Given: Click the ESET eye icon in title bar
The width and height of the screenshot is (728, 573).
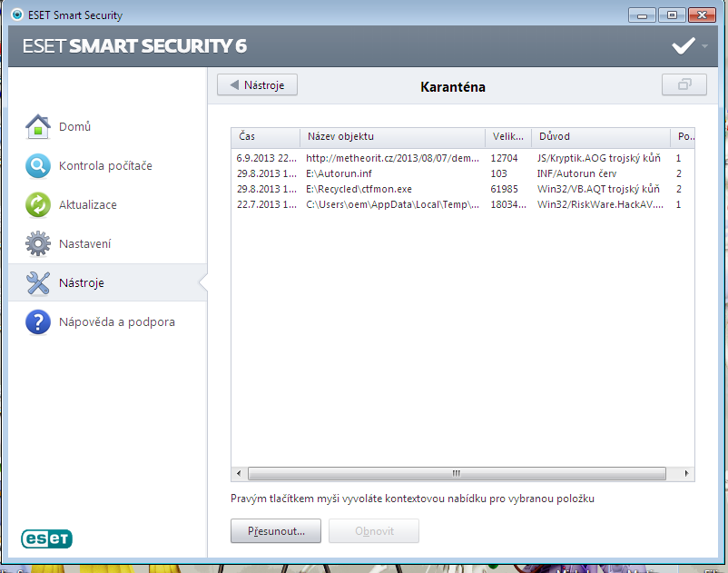Looking at the screenshot, I should (16, 15).
